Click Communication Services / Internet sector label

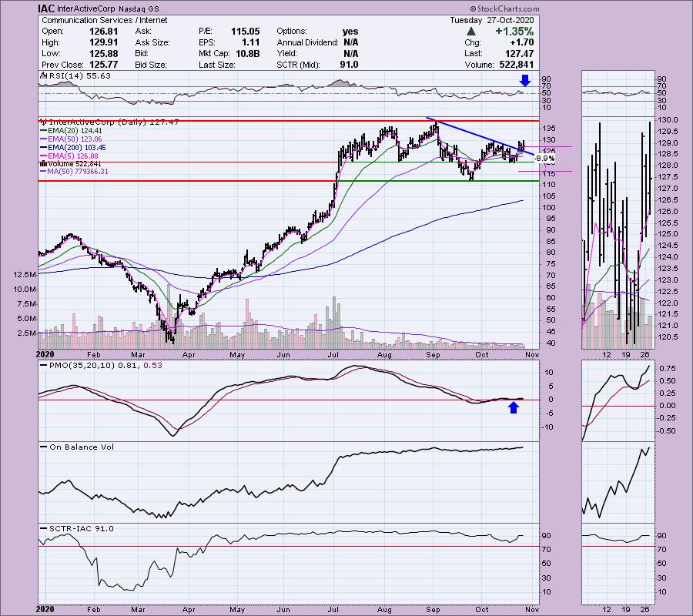pyautogui.click(x=105, y=20)
